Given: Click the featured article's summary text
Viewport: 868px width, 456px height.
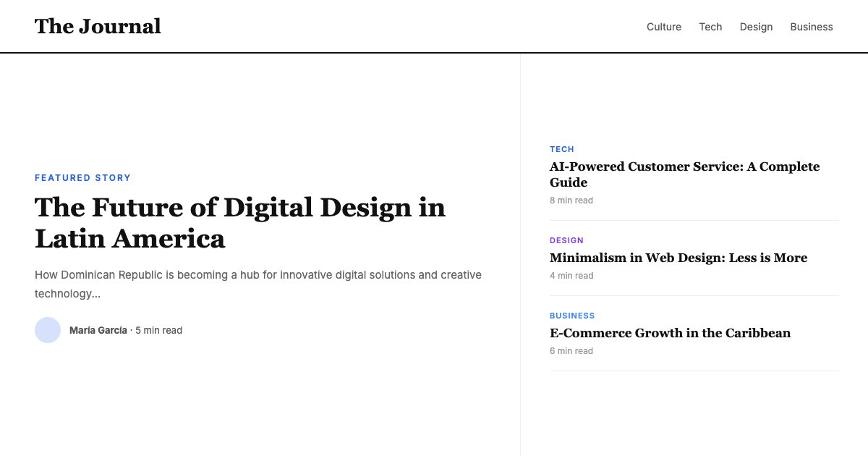Looking at the screenshot, I should point(258,284).
